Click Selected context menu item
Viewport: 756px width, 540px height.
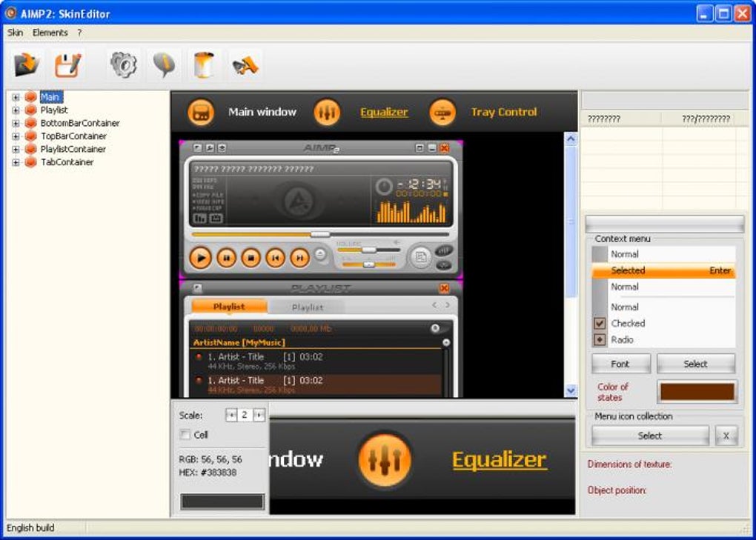click(x=663, y=270)
